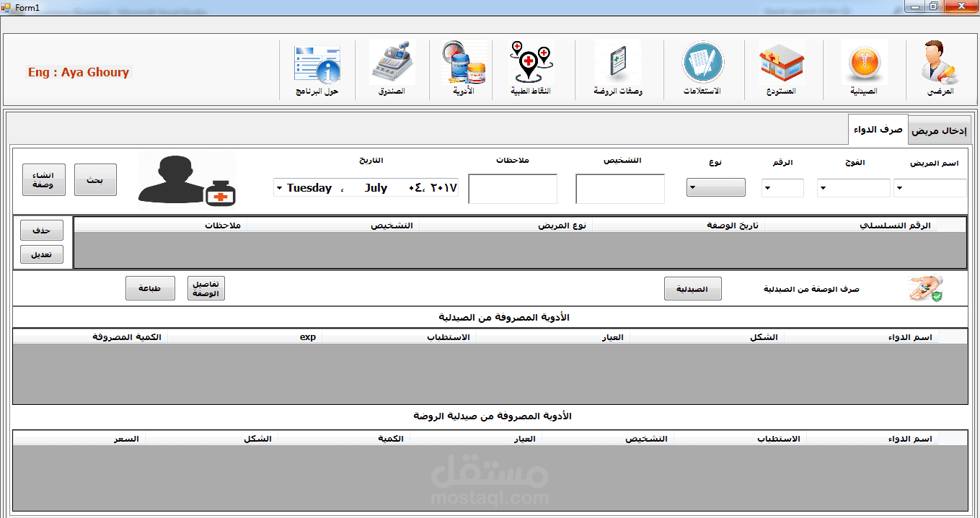Screen dimensions: 980x518
Task: Click العيار header in the pharmacy-dispensed grid
Action: coord(552,337)
